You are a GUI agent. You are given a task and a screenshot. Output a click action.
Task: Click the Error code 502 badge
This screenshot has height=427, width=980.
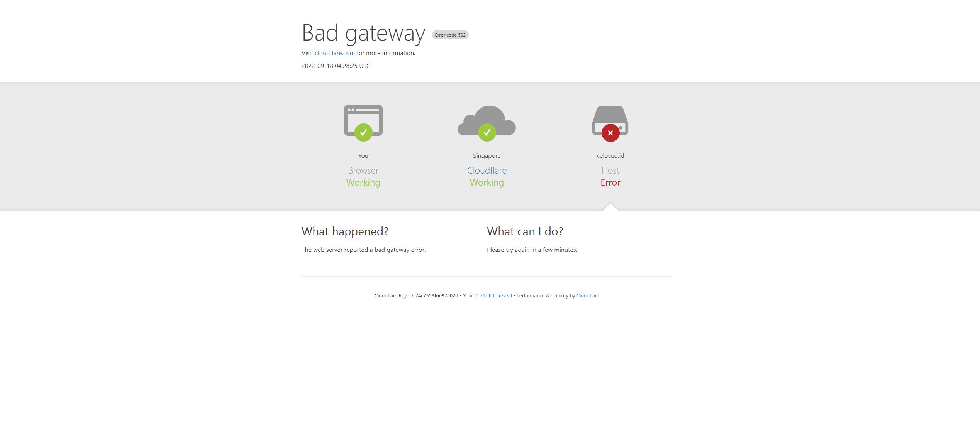450,35
